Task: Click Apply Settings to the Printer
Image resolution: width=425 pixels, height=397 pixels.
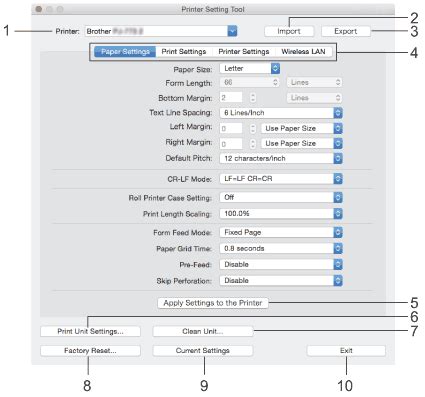Action: 213,303
